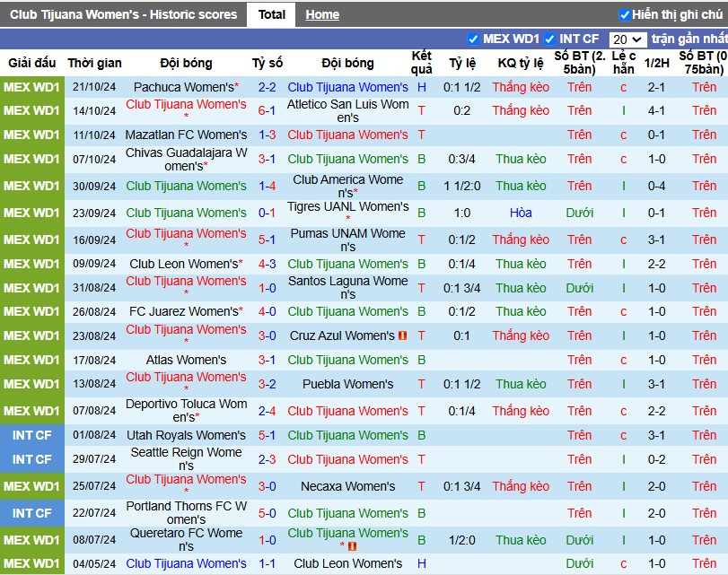728x575 pixels.
Task: Click the date 25/07/24
Action: pos(94,486)
